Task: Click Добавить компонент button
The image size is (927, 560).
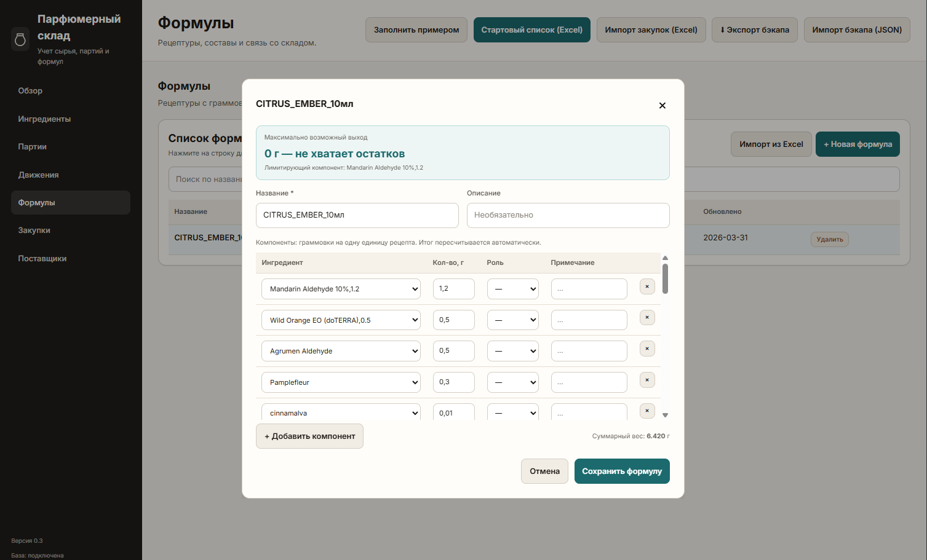Action: click(309, 436)
